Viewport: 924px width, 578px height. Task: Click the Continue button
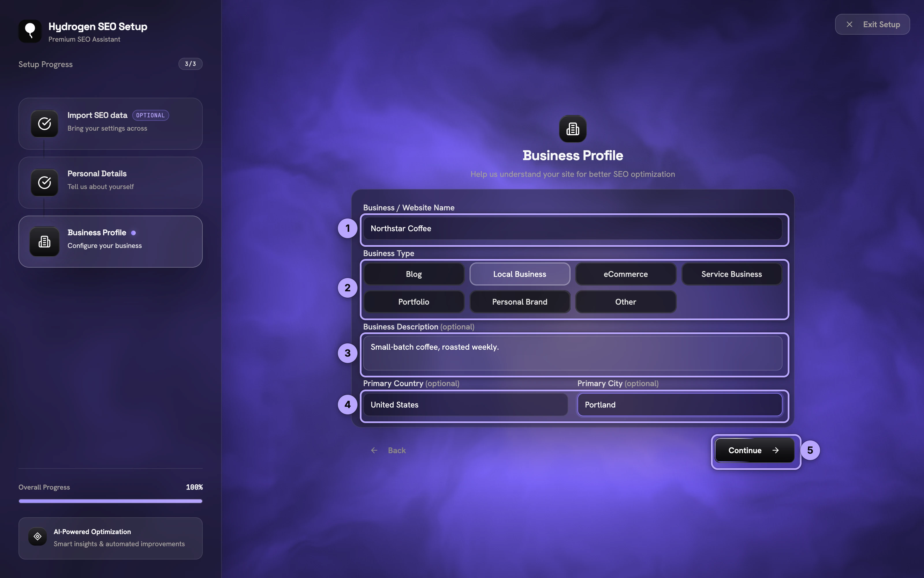coord(755,450)
